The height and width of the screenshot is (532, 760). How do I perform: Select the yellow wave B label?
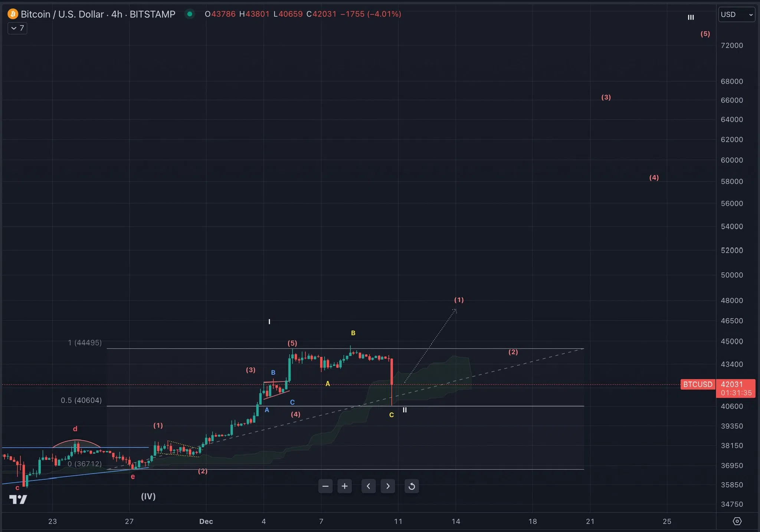click(353, 333)
